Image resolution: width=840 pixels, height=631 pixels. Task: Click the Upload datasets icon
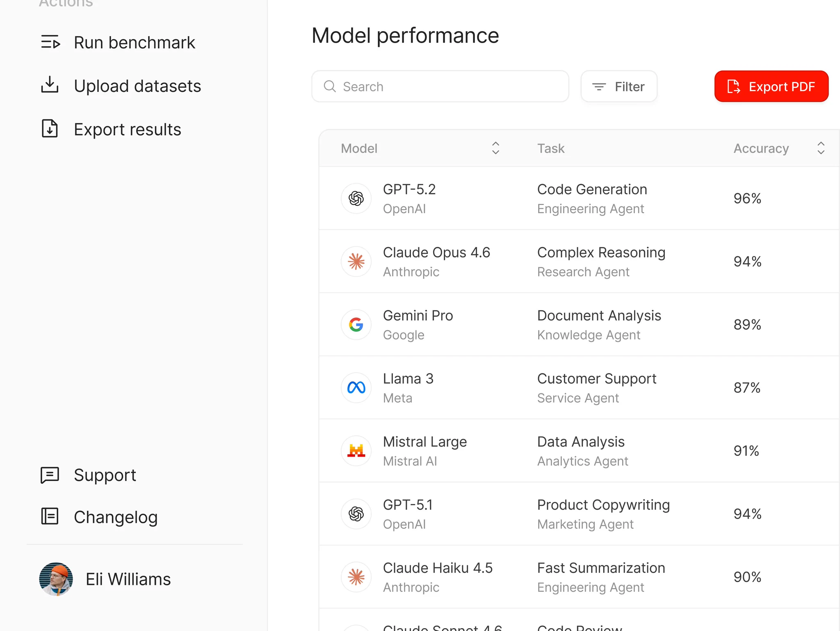pyautogui.click(x=50, y=85)
